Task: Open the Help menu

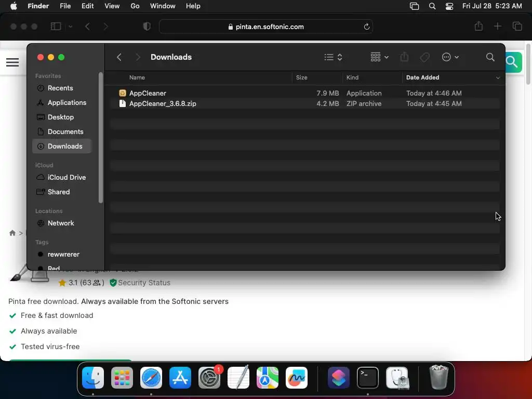Action: click(x=193, y=6)
